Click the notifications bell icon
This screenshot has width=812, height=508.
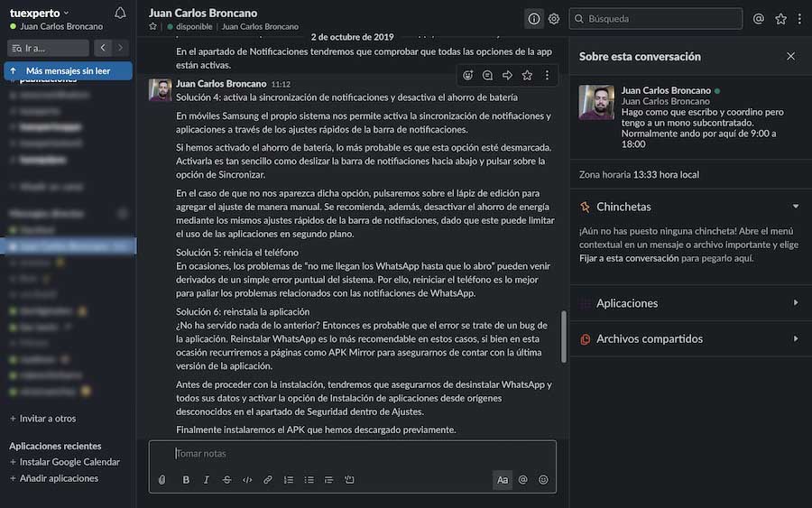click(120, 13)
